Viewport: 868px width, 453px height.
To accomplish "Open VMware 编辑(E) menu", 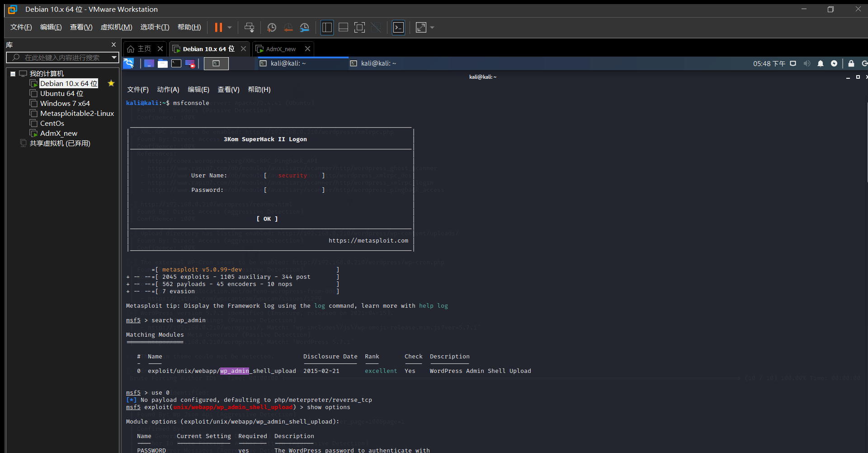I will pos(51,27).
